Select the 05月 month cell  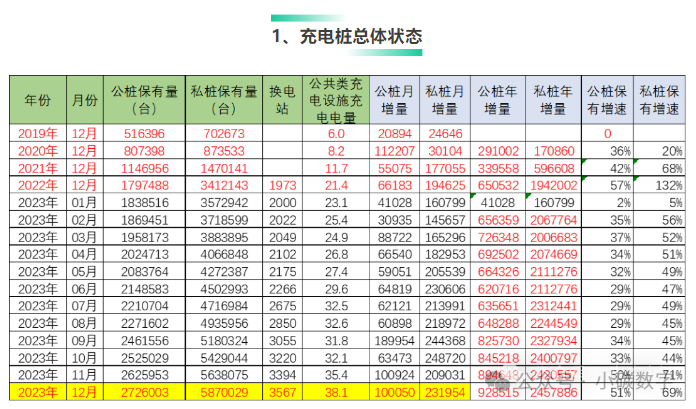[x=85, y=271]
